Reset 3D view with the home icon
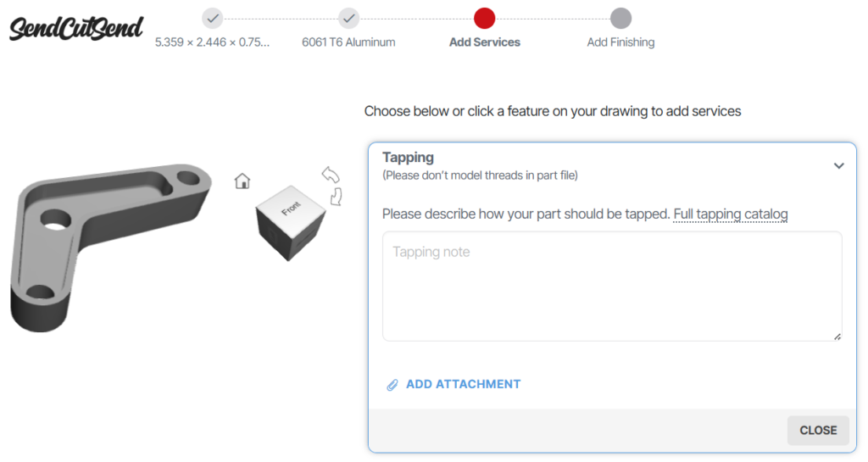This screenshot has height=462, width=868. pos(242,181)
